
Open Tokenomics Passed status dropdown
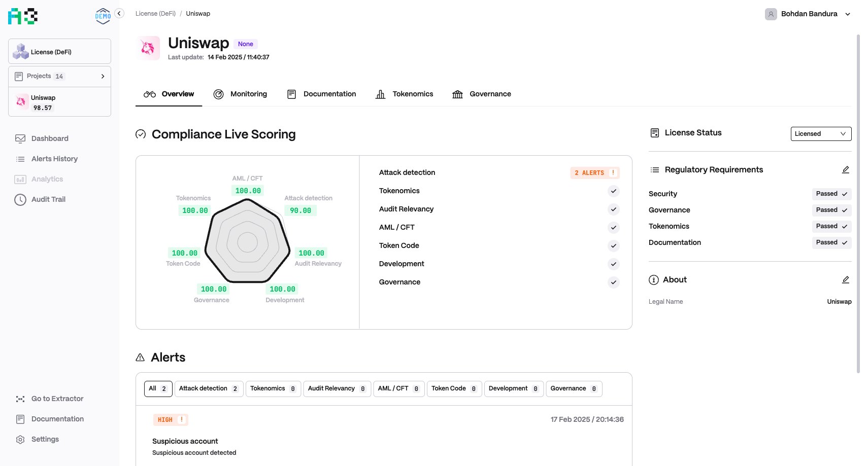831,226
